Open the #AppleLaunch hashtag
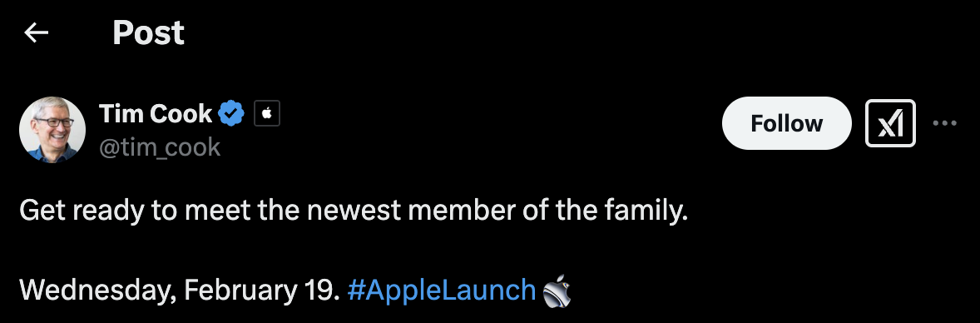Screen dimensions: 980x323 [441, 290]
